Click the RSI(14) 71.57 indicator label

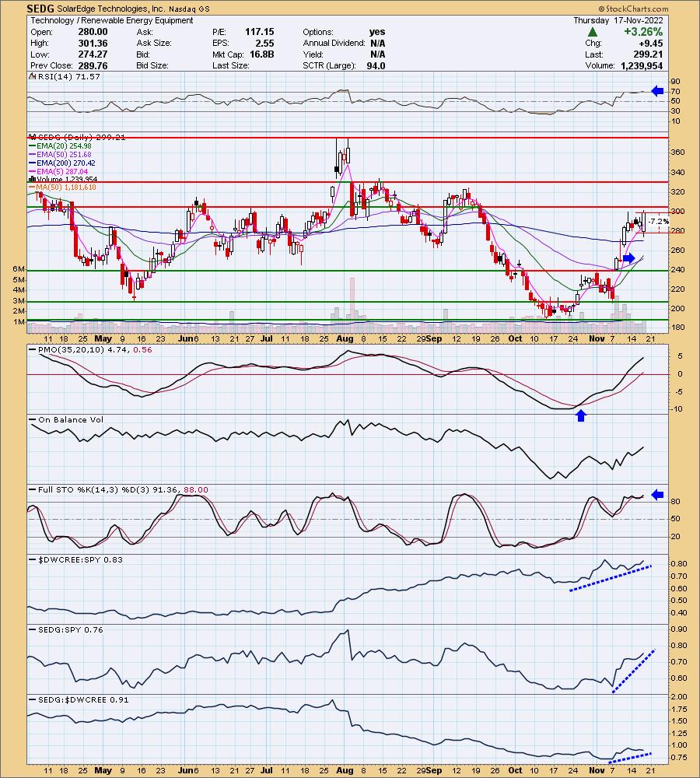tap(68, 76)
